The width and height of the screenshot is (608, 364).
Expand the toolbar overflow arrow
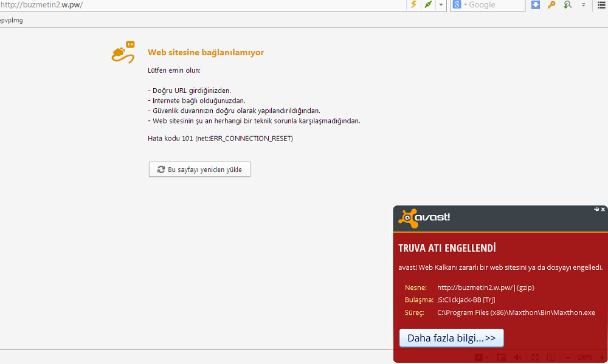pos(583,5)
